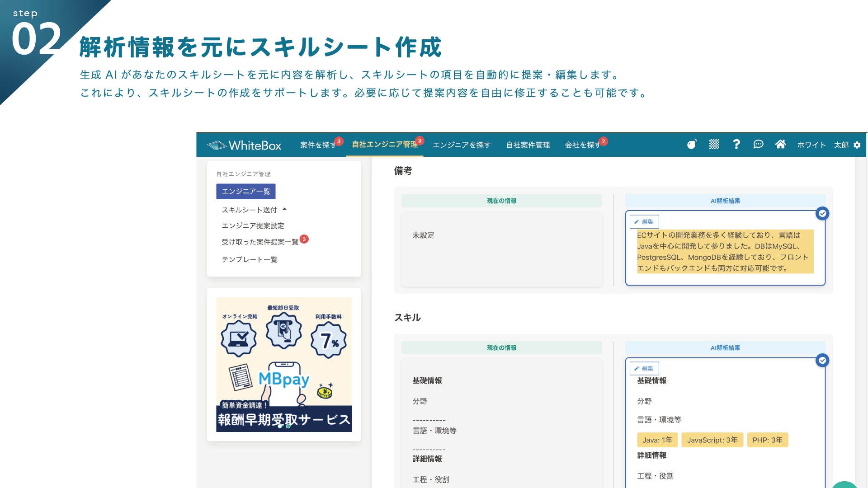Switch to エンジニアを探す tab
The image size is (868, 488).
pos(461,145)
